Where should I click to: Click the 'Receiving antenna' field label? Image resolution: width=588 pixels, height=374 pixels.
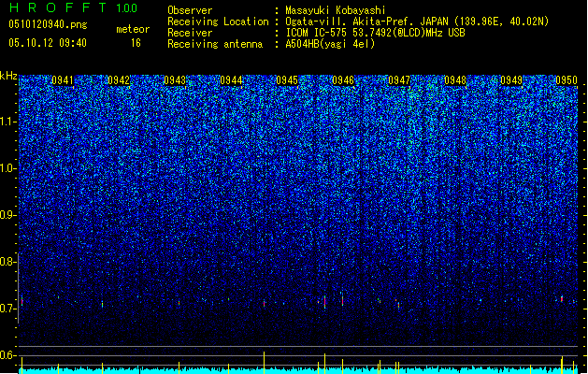[215, 44]
